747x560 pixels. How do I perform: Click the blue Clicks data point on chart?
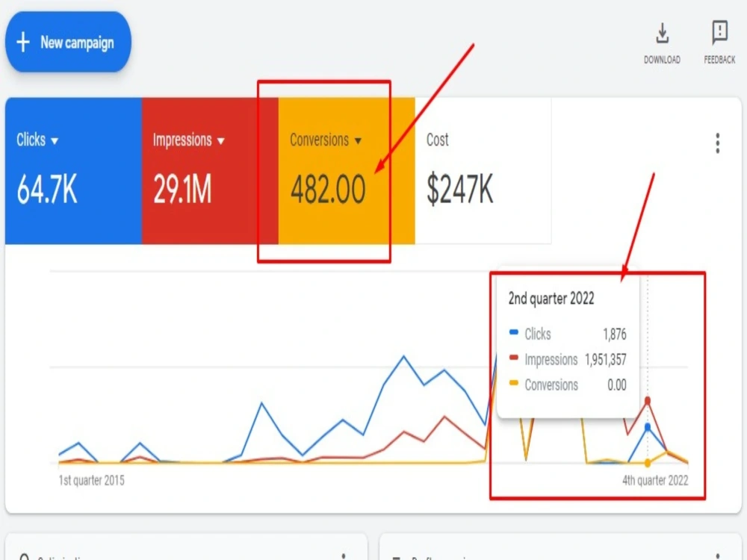coord(648,427)
